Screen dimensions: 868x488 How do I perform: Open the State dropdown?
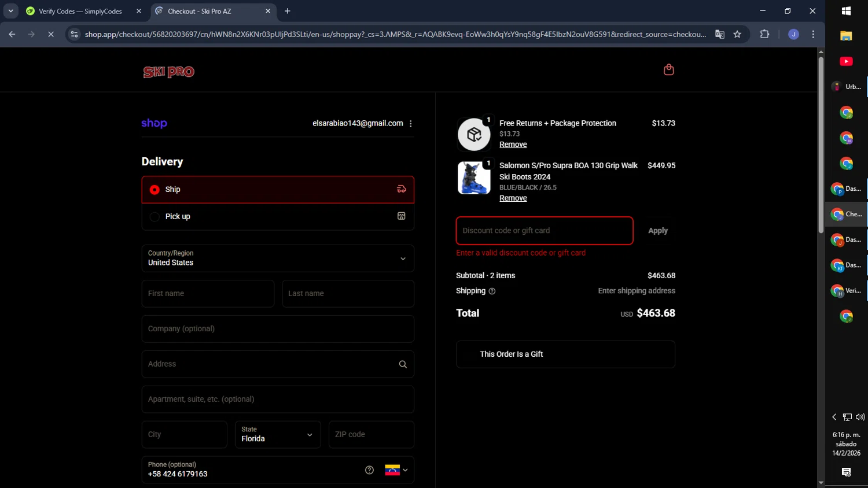pos(278,435)
